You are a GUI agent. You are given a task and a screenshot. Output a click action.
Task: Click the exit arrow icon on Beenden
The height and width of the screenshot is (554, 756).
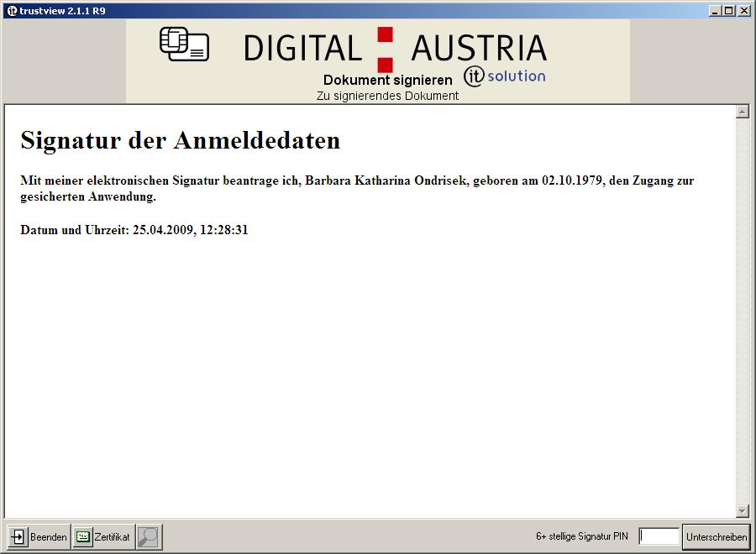(18, 536)
